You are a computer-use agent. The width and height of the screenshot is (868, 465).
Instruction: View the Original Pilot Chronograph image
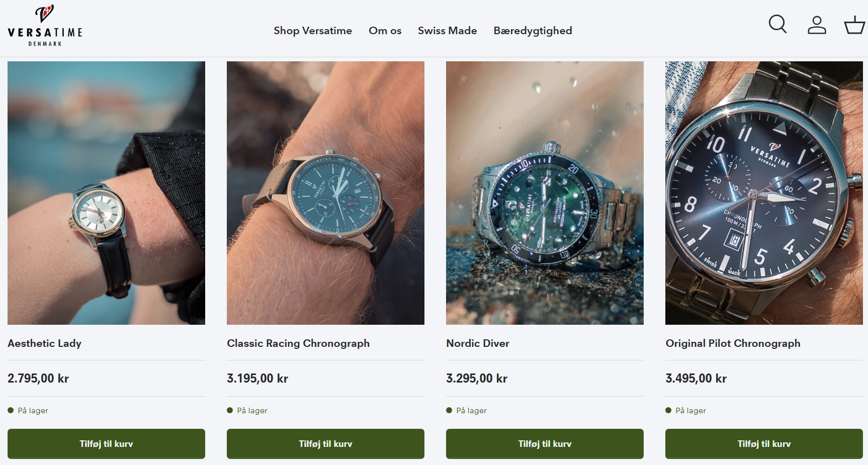[764, 193]
